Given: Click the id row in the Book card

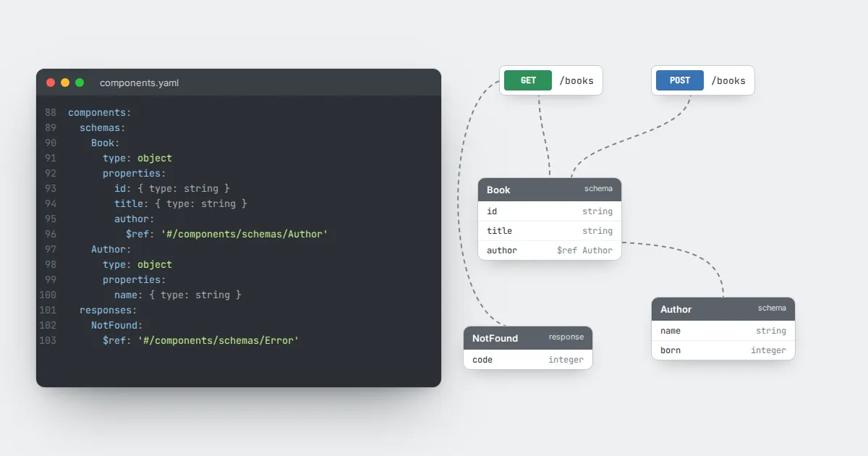Looking at the screenshot, I should point(550,211).
